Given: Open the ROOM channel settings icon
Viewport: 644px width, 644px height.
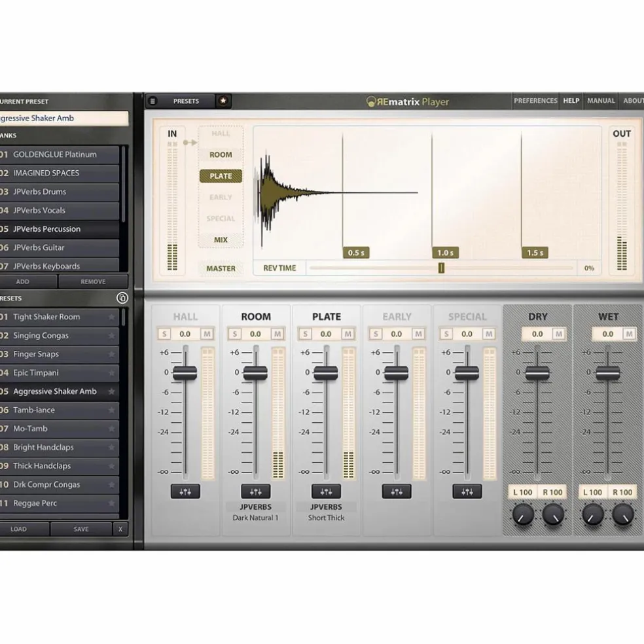Looking at the screenshot, I should pyautogui.click(x=255, y=492).
